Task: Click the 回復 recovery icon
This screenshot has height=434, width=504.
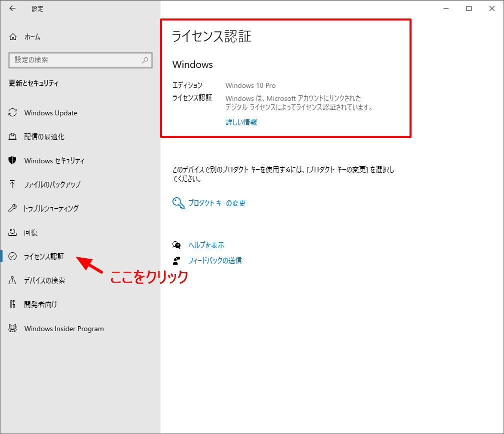Action: coord(12,232)
